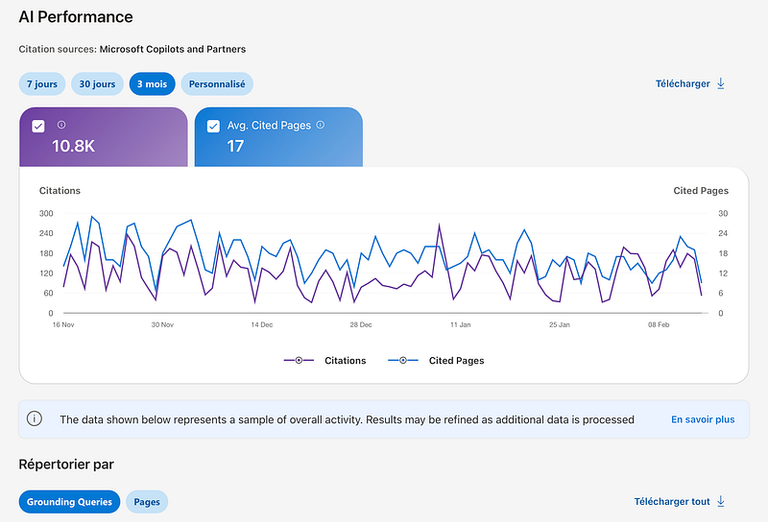Open the En savoir plus link

tap(703, 419)
